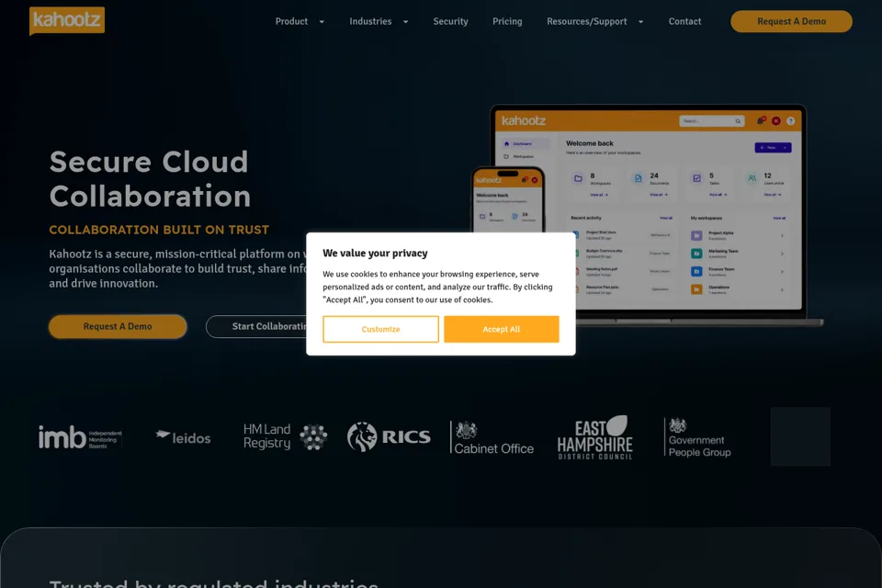Viewport: 882px width, 588px height.
Task: Click the search field in laptop mockup
Action: (711, 121)
